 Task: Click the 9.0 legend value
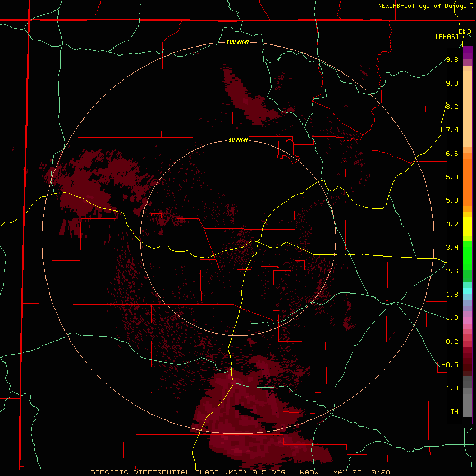(452, 83)
